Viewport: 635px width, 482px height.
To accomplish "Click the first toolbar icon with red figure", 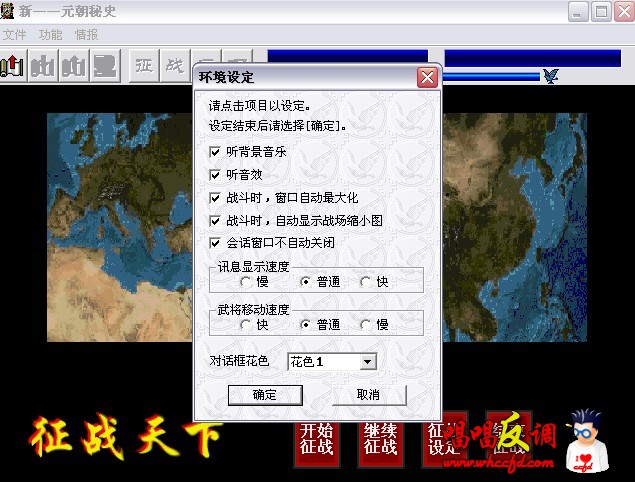I will click(11, 66).
